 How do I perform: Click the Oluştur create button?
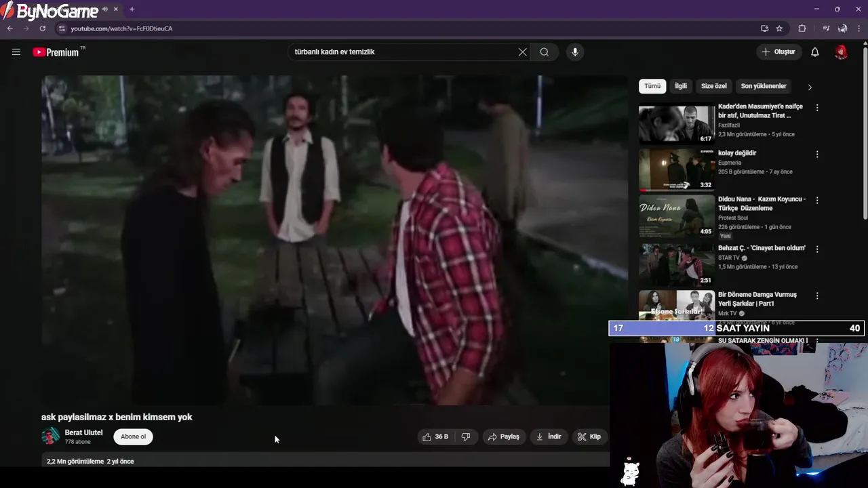[779, 52]
